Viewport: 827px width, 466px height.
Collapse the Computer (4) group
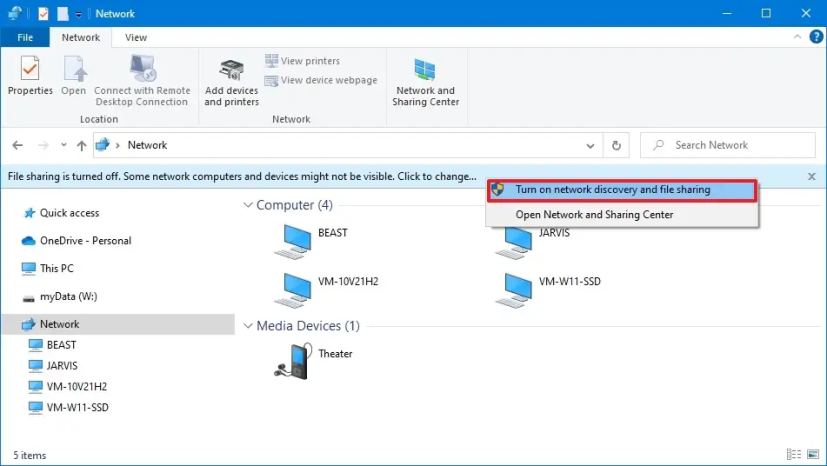(x=248, y=205)
